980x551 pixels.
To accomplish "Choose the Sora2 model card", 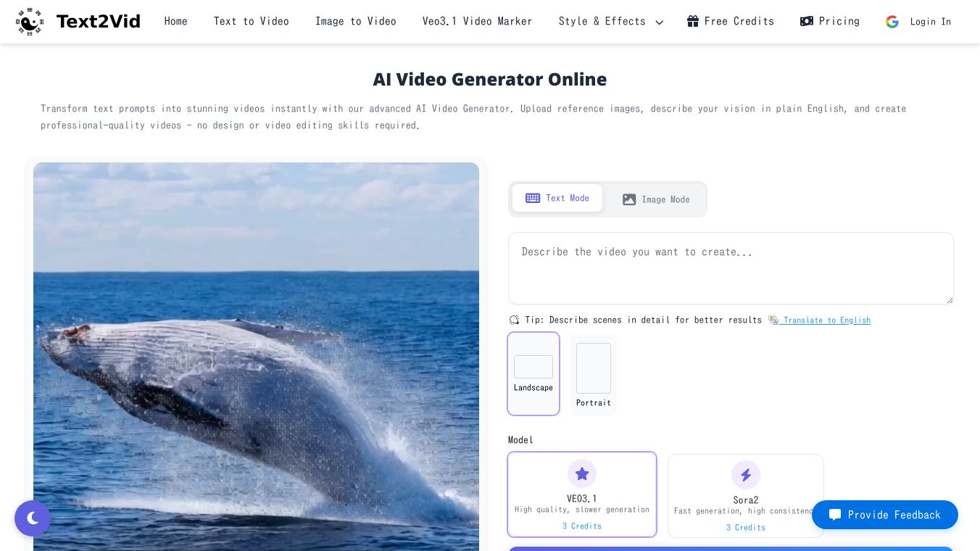I will (x=746, y=496).
